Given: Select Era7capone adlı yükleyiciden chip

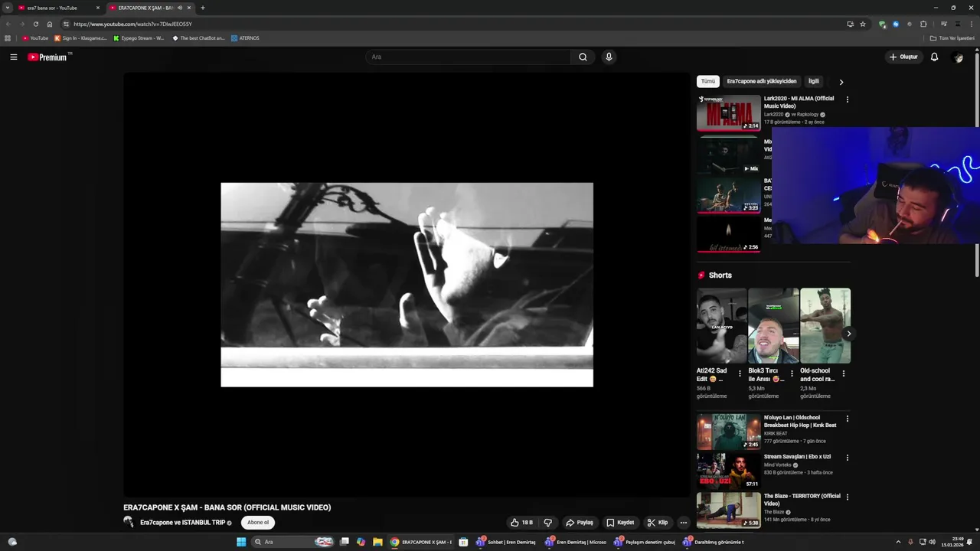Looking at the screenshot, I should coord(762,81).
